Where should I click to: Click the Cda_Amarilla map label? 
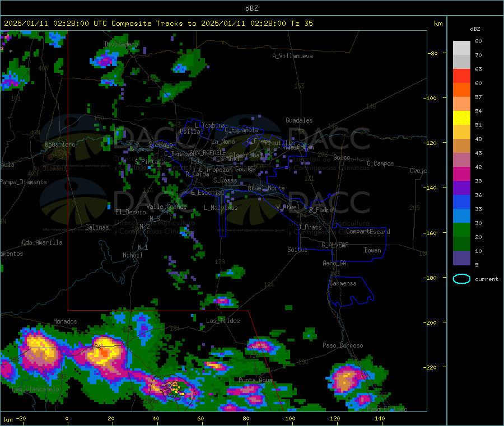42,242
